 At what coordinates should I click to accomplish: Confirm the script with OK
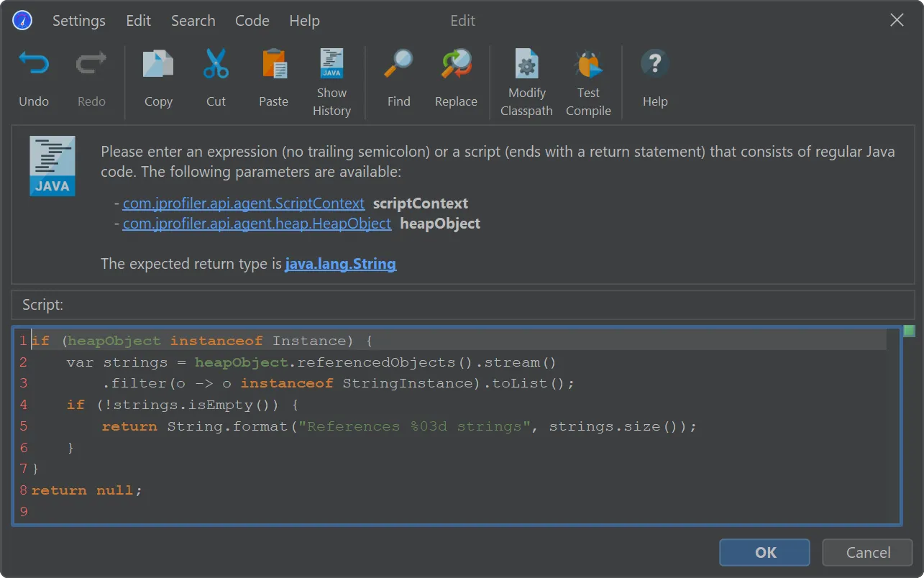point(765,552)
